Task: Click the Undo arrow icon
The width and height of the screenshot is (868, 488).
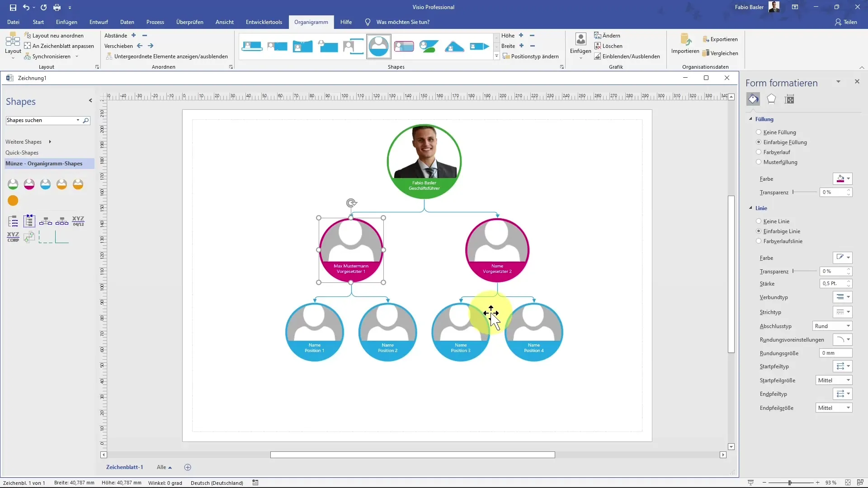Action: click(x=26, y=7)
